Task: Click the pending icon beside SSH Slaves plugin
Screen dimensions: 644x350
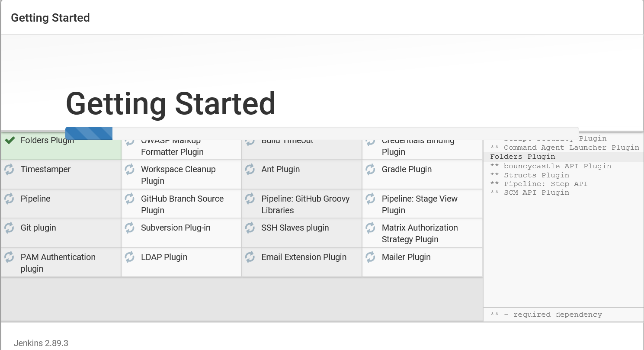Action: click(x=250, y=228)
